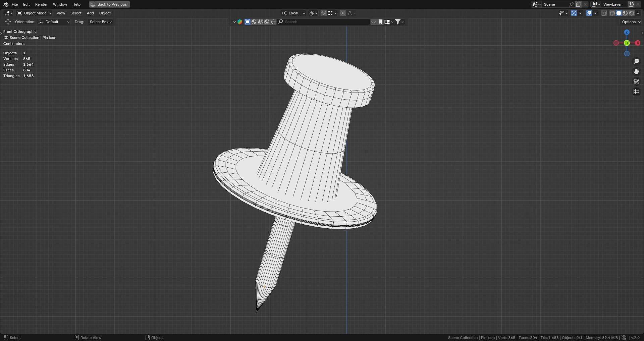This screenshot has width=644, height=341.
Task: Toggle the camera view icon
Action: click(x=636, y=81)
